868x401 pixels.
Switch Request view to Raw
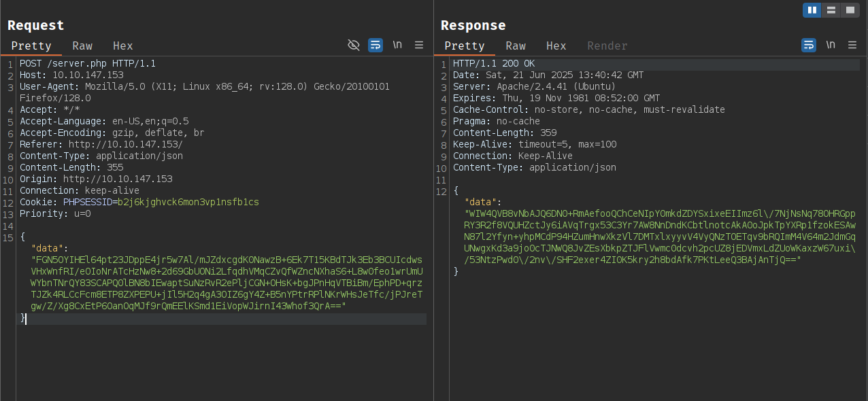point(82,46)
